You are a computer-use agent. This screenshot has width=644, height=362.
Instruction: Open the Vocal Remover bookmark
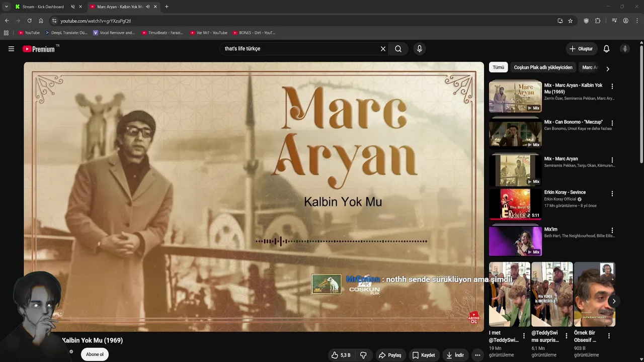click(x=114, y=33)
